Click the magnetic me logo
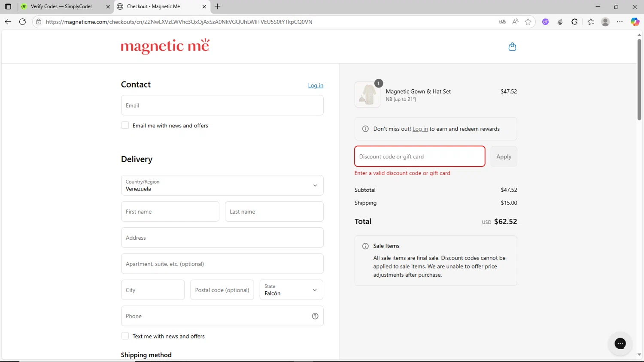 coord(165,46)
